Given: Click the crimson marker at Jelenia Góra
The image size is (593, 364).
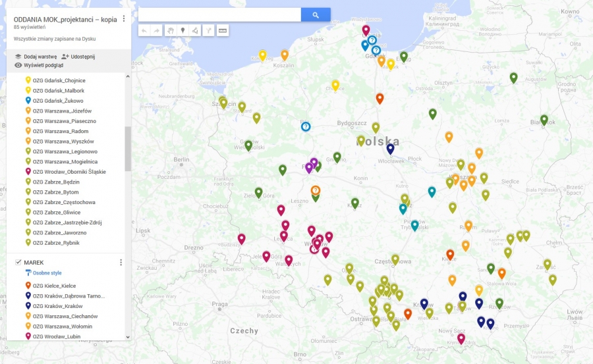Looking at the screenshot, I should 266,256.
